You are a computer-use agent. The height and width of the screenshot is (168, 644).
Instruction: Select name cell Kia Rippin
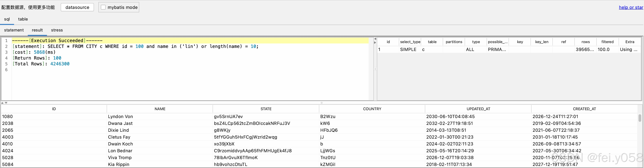[x=160, y=165]
